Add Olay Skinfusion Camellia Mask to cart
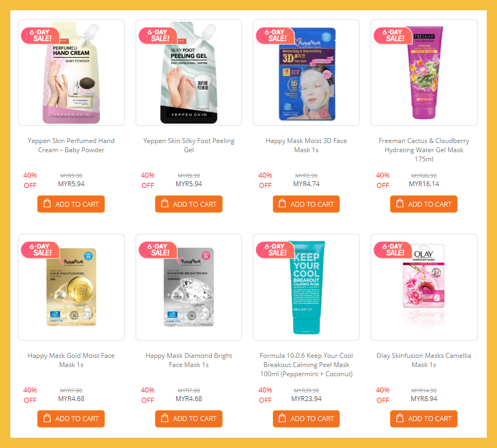 [x=424, y=418]
